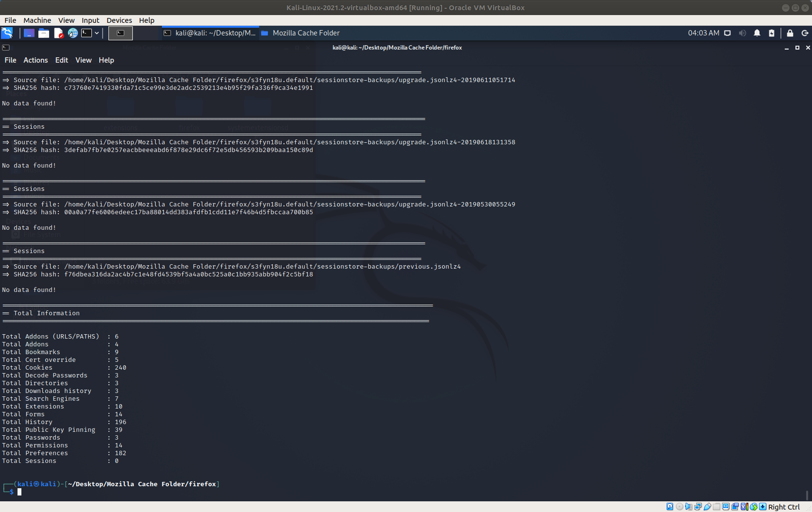
Task: Open the notifications bell icon
Action: (x=757, y=33)
